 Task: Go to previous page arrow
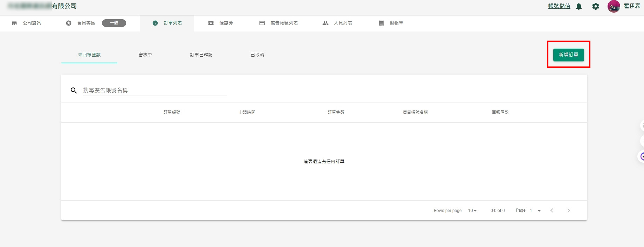552,211
